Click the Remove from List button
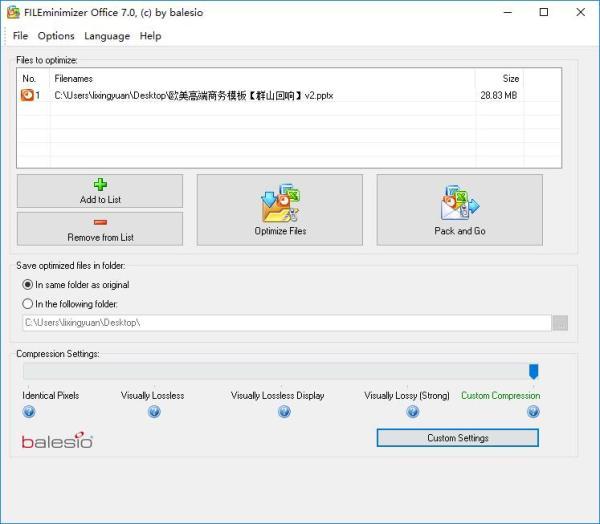The width and height of the screenshot is (600, 524). tap(100, 229)
